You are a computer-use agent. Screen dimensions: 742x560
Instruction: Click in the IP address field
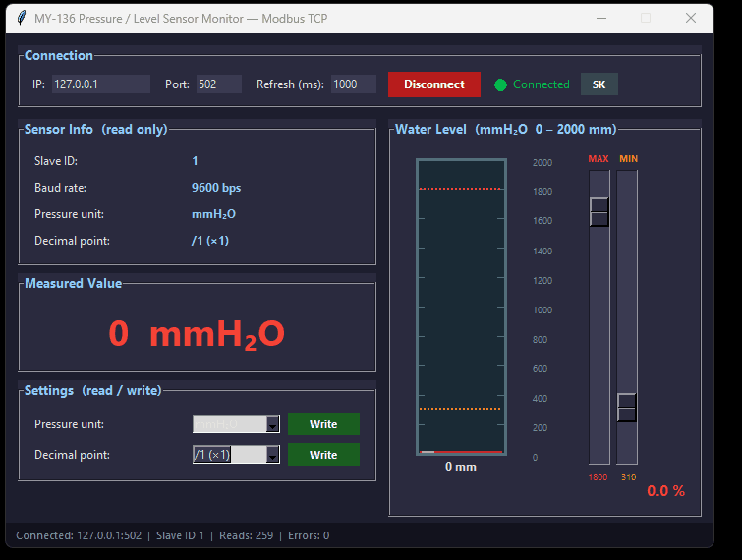coord(101,84)
